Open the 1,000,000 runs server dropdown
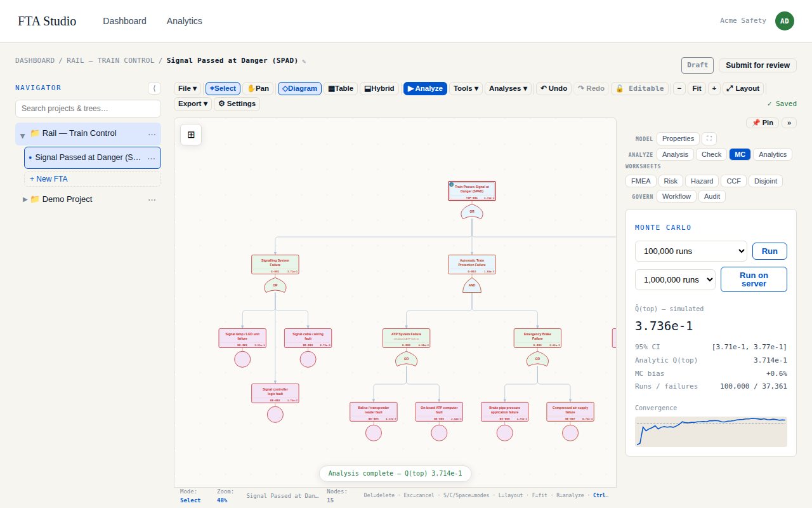 point(675,279)
